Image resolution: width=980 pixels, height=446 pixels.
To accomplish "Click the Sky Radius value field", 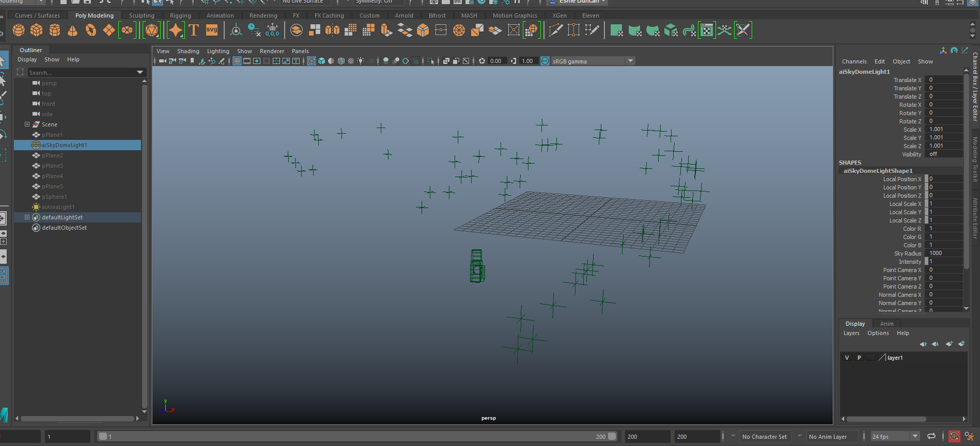I will 944,253.
